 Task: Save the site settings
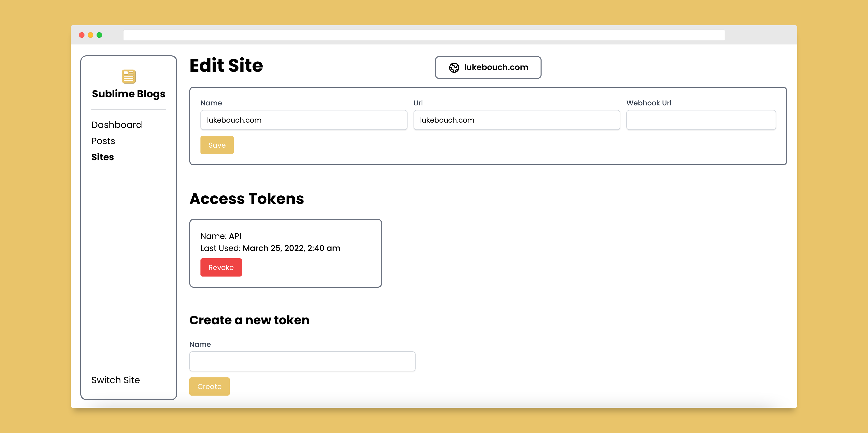coord(217,145)
